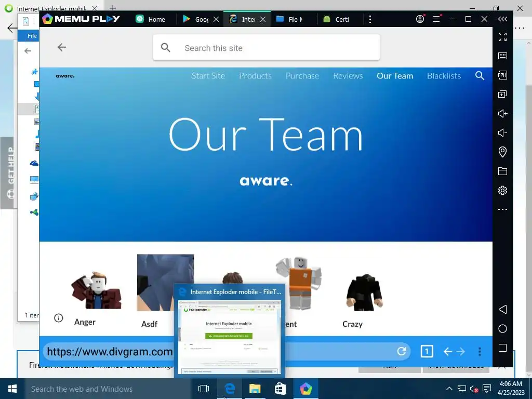Click muted volume tray icon
The width and height of the screenshot is (532, 399).
[474, 389]
